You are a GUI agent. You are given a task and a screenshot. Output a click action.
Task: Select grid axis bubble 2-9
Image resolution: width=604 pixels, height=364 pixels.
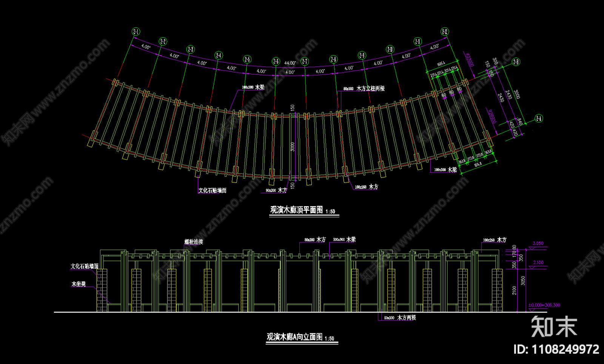[362, 56]
